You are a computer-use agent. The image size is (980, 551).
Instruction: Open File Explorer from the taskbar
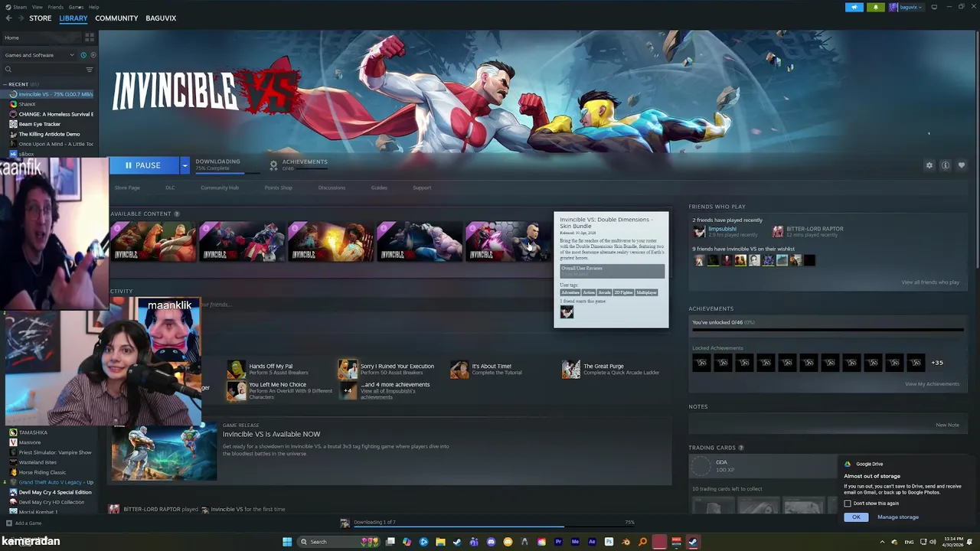[x=440, y=542]
